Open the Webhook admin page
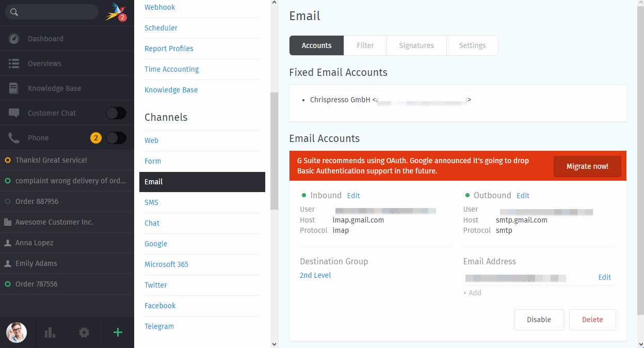The height and width of the screenshot is (348, 644). (160, 7)
